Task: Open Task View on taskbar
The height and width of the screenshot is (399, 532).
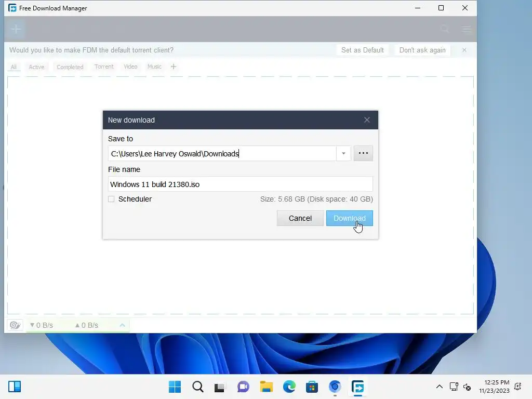Action: pos(220,387)
